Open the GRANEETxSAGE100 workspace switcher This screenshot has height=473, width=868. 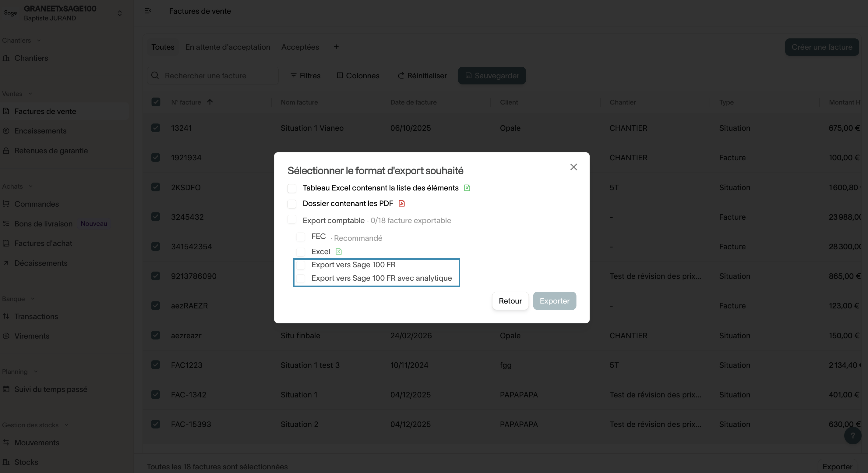click(x=119, y=13)
